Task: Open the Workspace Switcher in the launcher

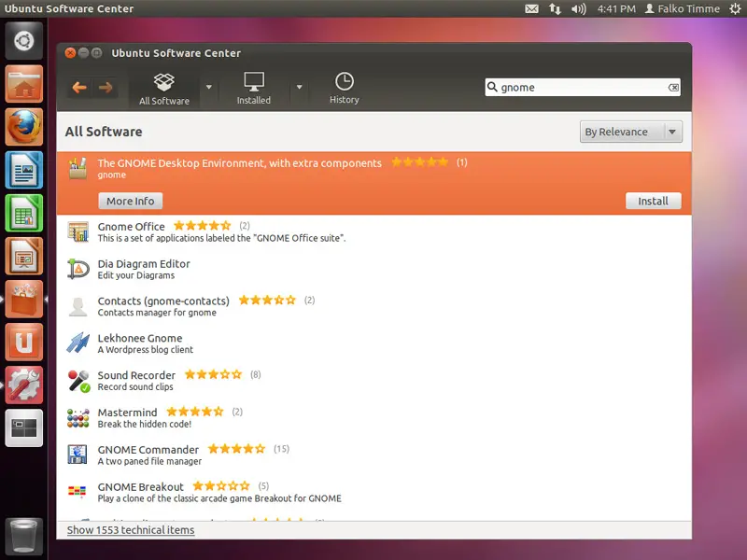Action: point(24,427)
